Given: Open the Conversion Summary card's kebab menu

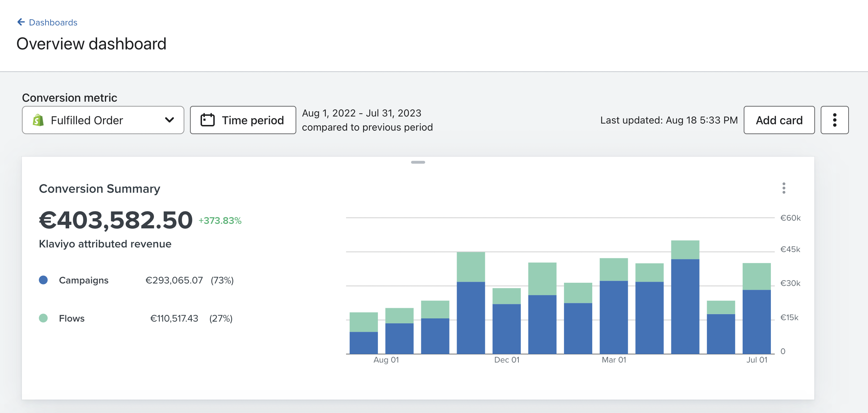Looking at the screenshot, I should click(x=784, y=188).
